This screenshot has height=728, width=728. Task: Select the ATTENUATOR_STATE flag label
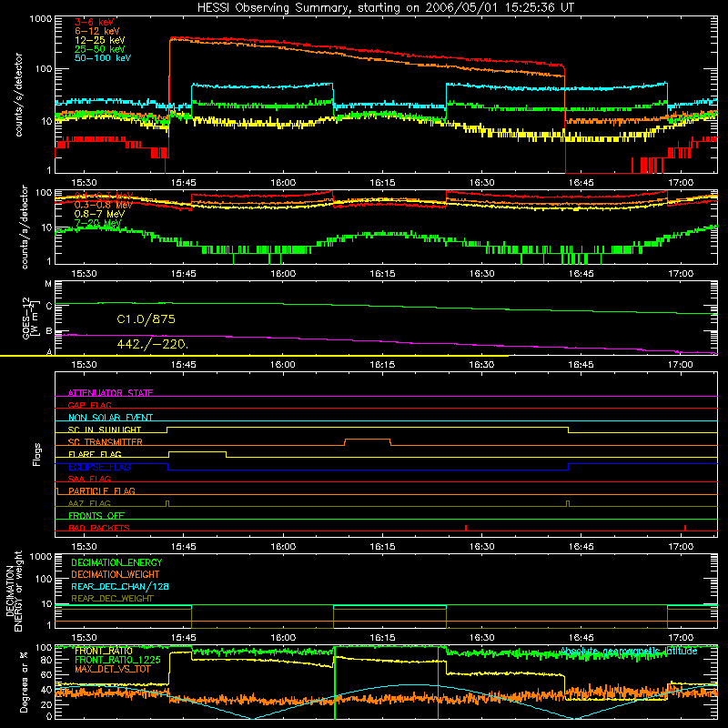pos(110,393)
